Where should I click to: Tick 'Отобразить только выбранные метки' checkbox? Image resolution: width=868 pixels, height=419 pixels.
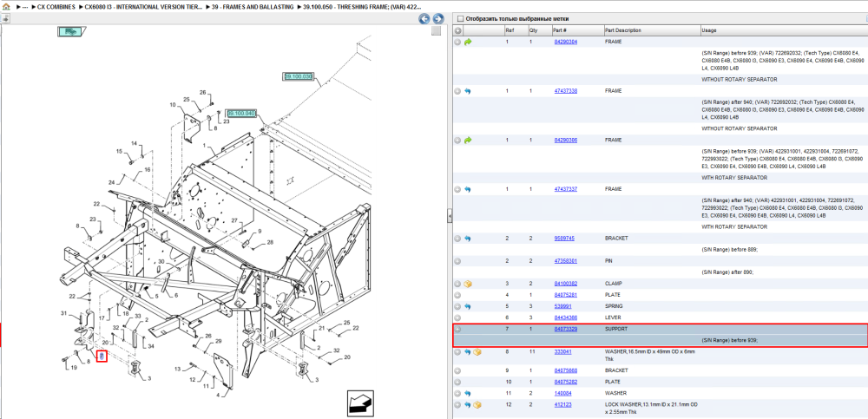pyautogui.click(x=459, y=19)
